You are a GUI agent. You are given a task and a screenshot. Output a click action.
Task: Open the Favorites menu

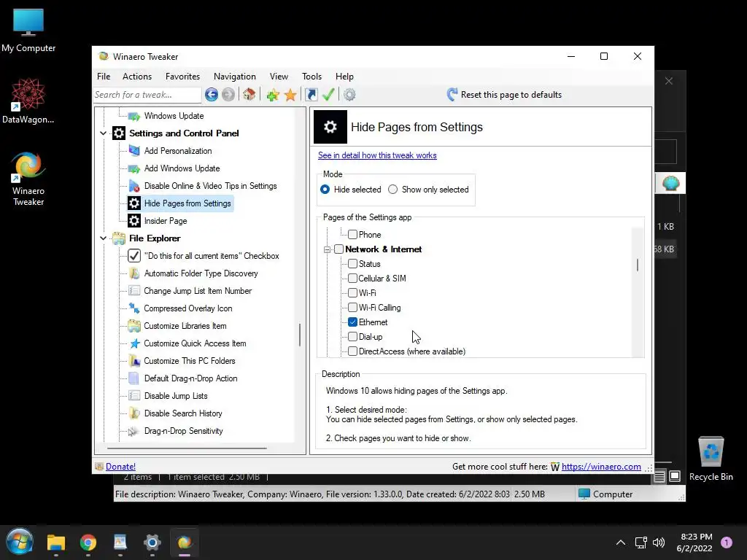(182, 77)
